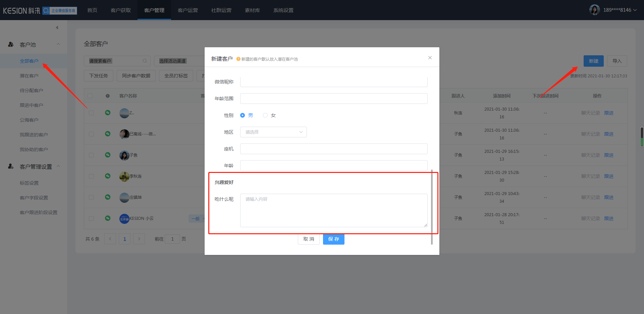Tick the select-all checkbox in table header
Screen dimensions: 644x314
tap(90, 96)
